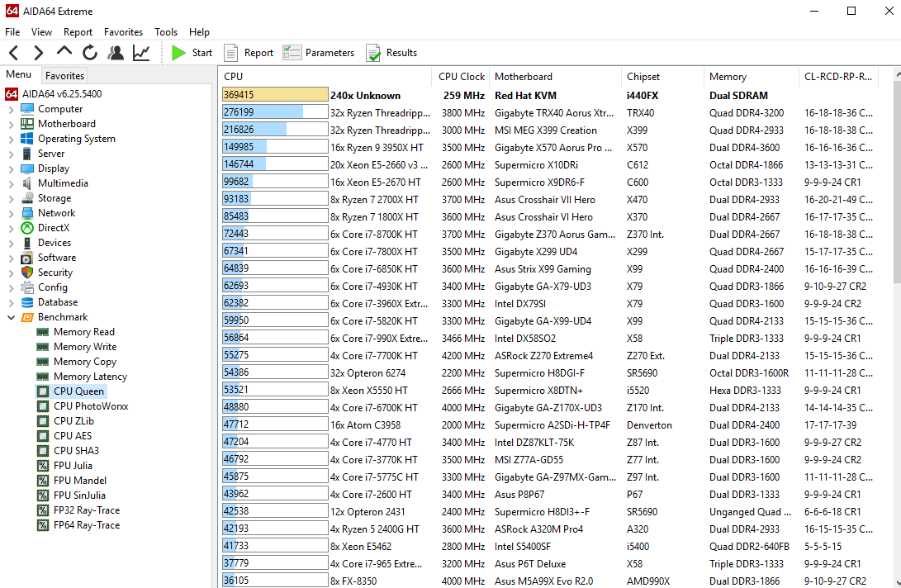Open the Help menu

[199, 32]
